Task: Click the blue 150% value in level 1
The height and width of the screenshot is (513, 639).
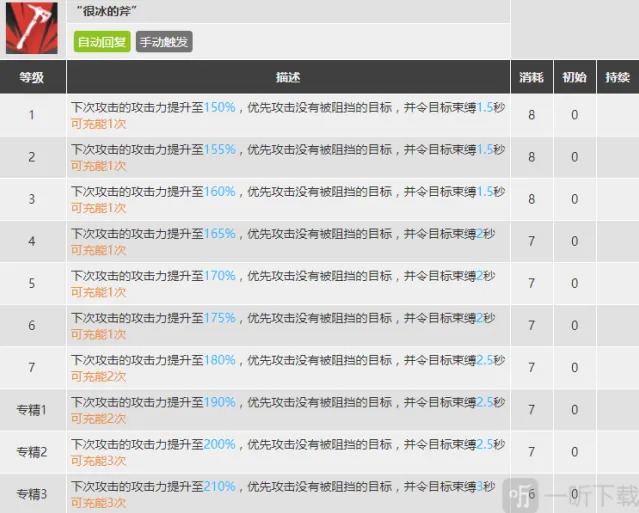Action: [x=220, y=107]
